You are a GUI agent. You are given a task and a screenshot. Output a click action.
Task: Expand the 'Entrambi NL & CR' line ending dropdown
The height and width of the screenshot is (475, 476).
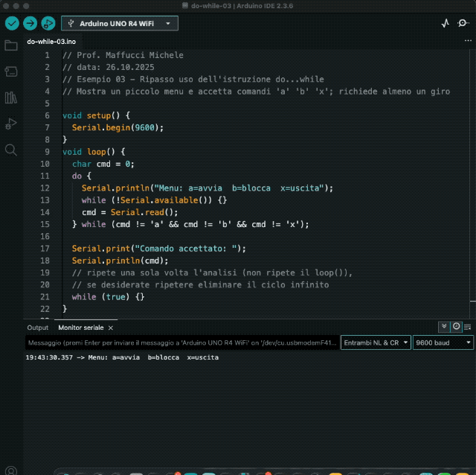375,342
